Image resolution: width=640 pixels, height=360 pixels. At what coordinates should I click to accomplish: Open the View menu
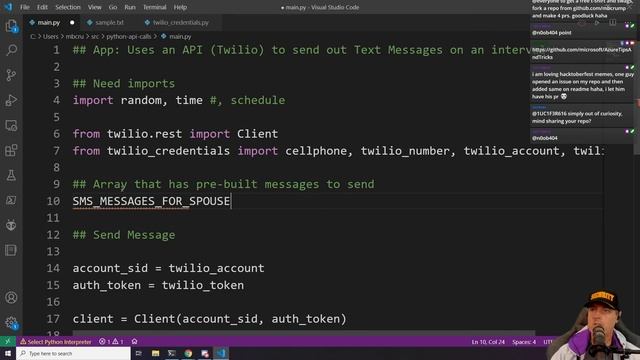(x=94, y=7)
